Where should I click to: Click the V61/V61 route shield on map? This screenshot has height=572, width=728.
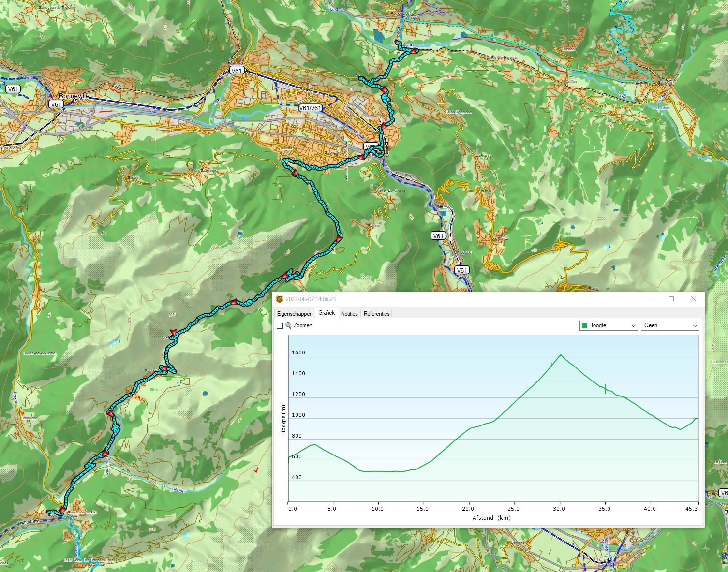pos(310,108)
